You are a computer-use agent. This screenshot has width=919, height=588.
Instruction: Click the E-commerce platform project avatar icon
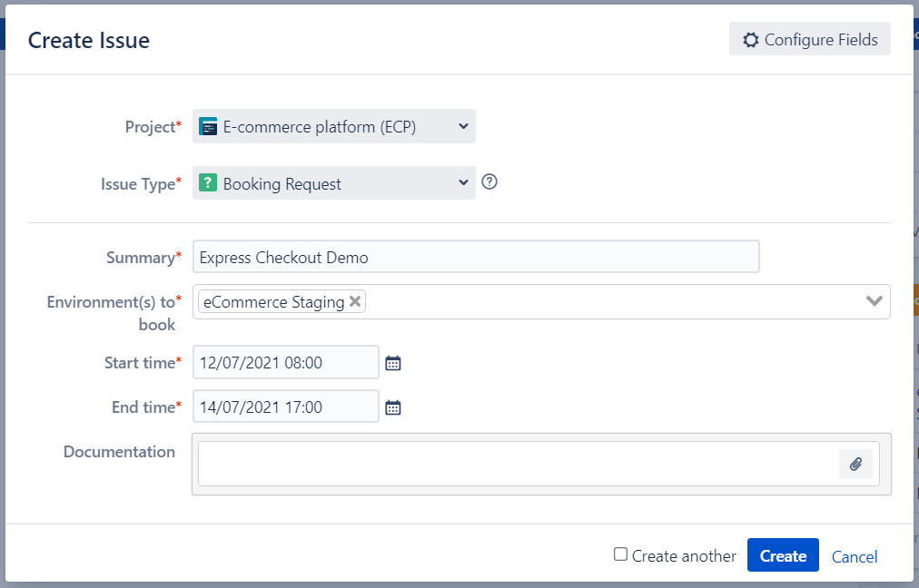(207, 126)
